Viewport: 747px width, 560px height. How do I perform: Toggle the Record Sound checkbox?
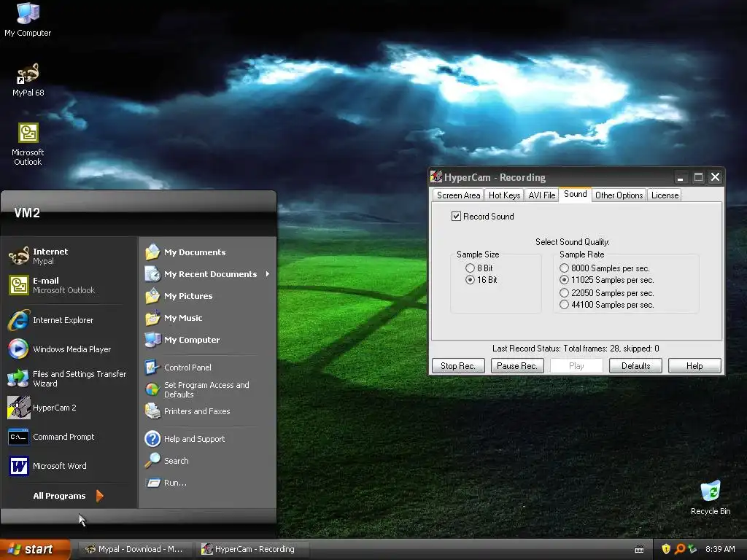tap(483, 216)
